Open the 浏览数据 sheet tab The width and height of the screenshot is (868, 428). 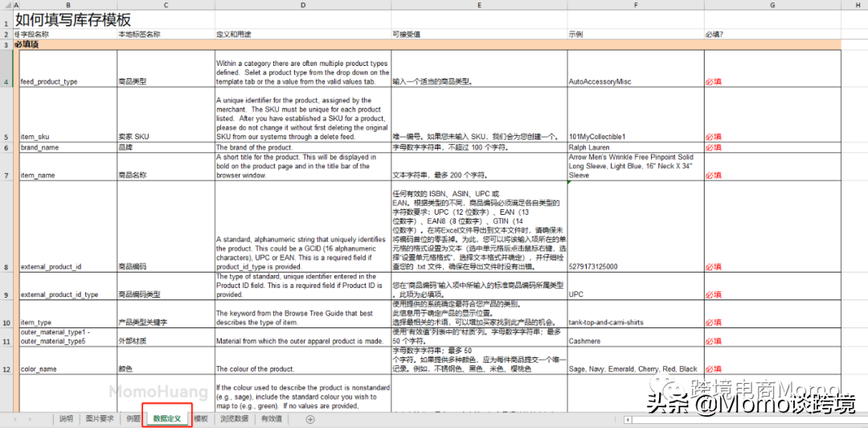234,419
